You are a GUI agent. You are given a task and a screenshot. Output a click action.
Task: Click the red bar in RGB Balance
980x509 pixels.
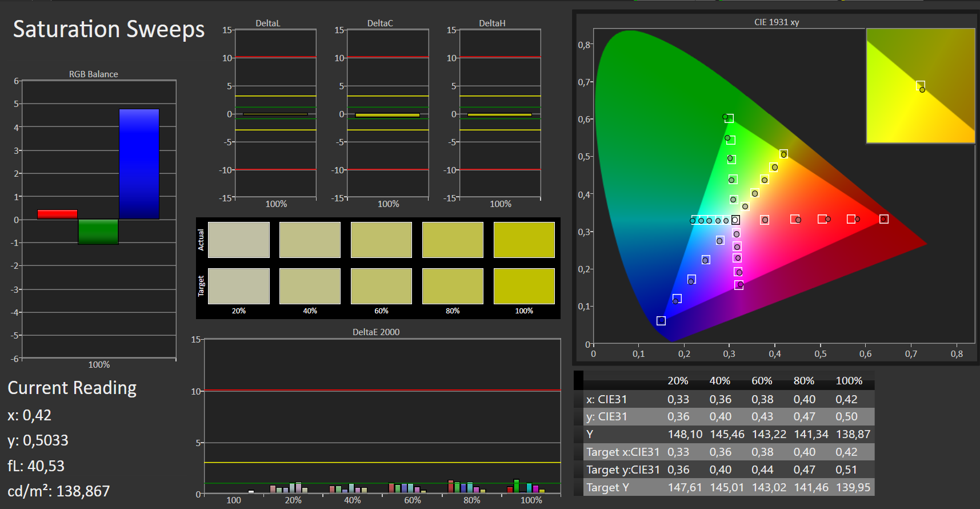coord(57,214)
